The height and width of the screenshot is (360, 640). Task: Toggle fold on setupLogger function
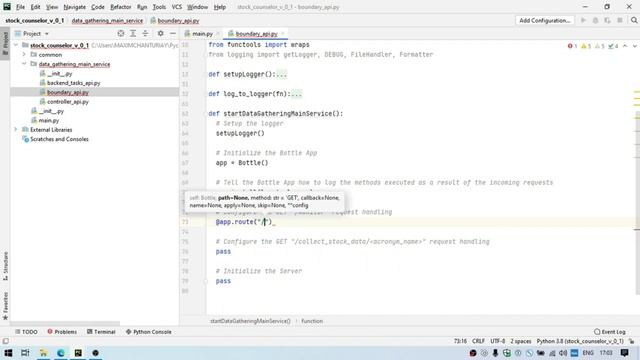(x=206, y=74)
